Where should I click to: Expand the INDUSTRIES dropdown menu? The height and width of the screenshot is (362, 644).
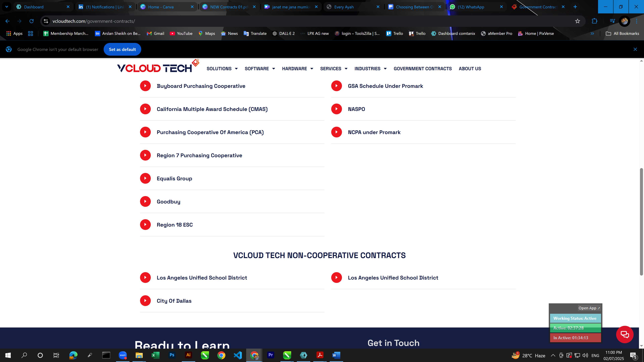click(x=370, y=68)
